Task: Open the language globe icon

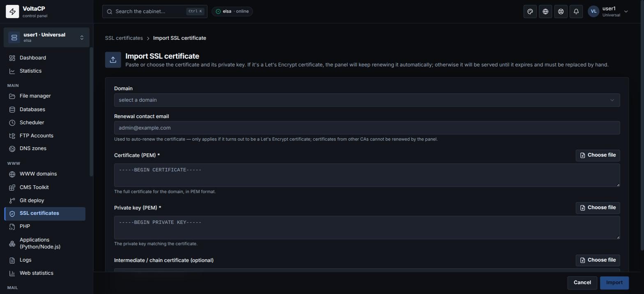Action: (x=545, y=11)
